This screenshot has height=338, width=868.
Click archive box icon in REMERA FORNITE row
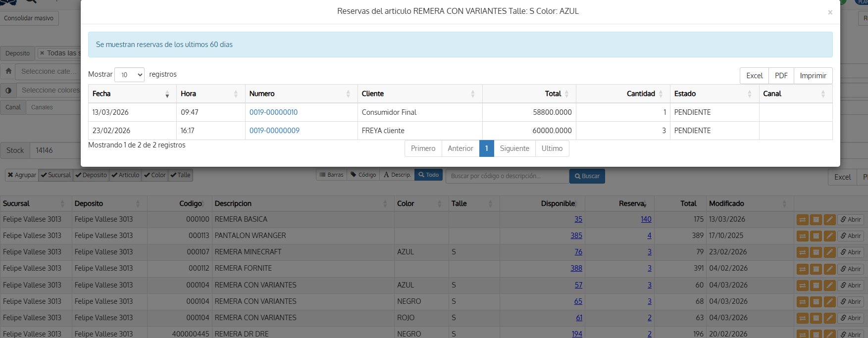tap(816, 269)
